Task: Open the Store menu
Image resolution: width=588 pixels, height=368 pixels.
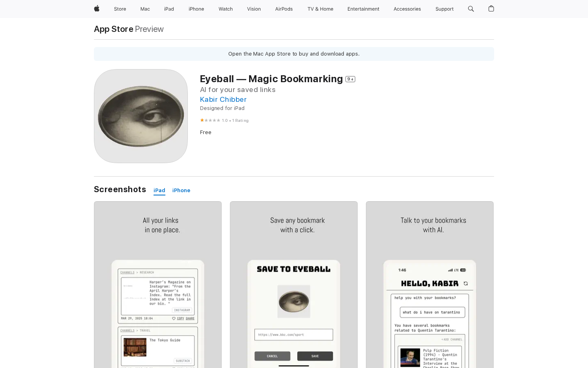Action: [120, 9]
